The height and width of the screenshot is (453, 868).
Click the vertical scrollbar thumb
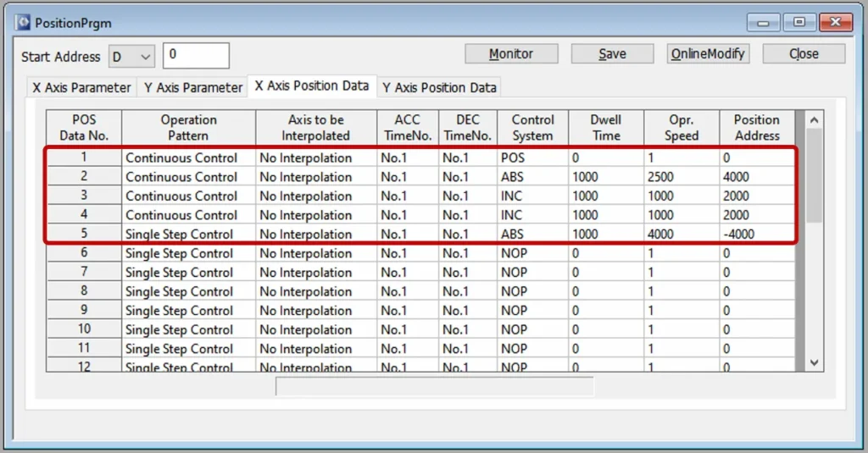pos(814,176)
